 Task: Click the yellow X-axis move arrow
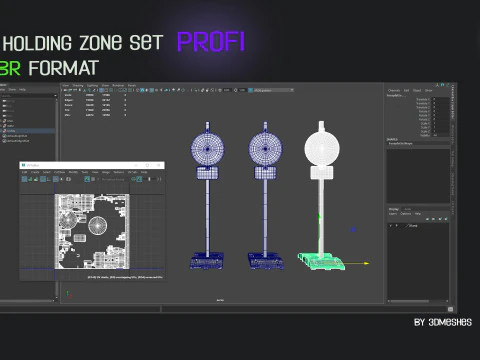point(366,263)
